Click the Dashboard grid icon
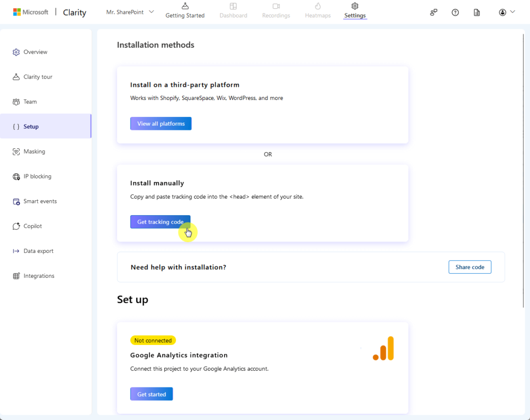530x420 pixels. (233, 6)
